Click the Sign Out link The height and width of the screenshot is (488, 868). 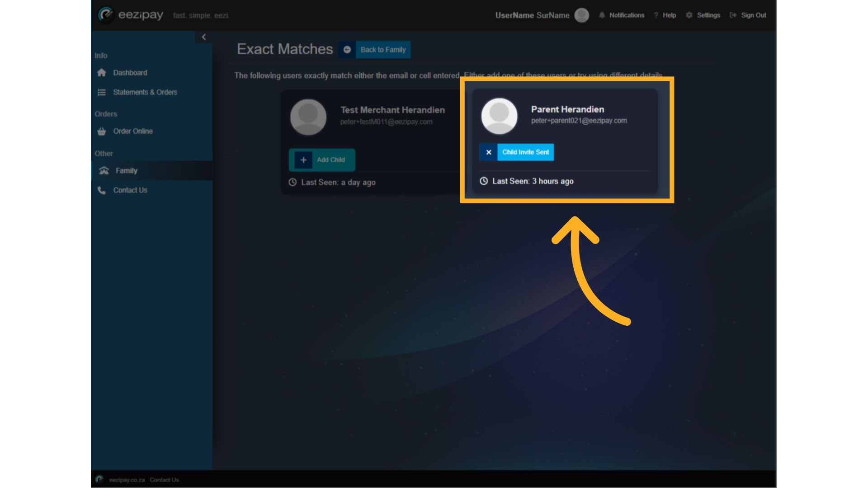pos(754,15)
